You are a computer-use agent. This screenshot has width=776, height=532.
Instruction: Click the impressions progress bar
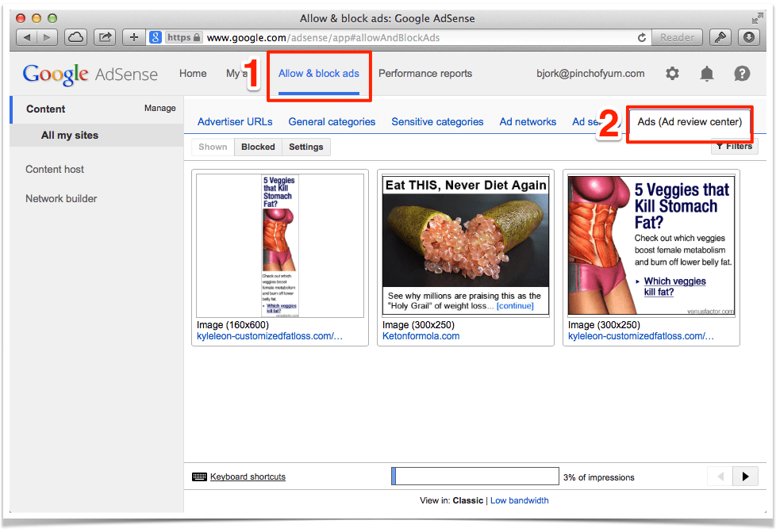[475, 476]
